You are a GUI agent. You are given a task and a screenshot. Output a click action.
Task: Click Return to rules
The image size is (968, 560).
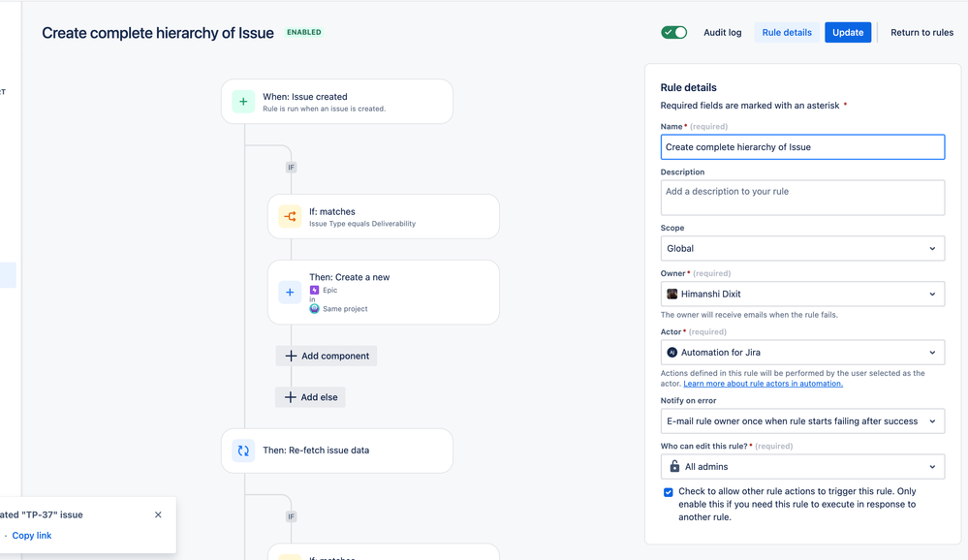click(x=921, y=32)
